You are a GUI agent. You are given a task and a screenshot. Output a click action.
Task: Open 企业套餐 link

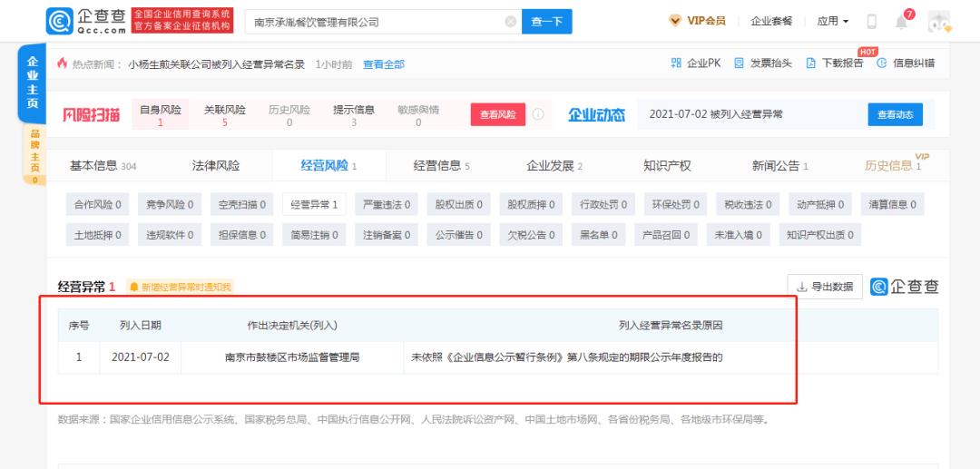tap(771, 21)
